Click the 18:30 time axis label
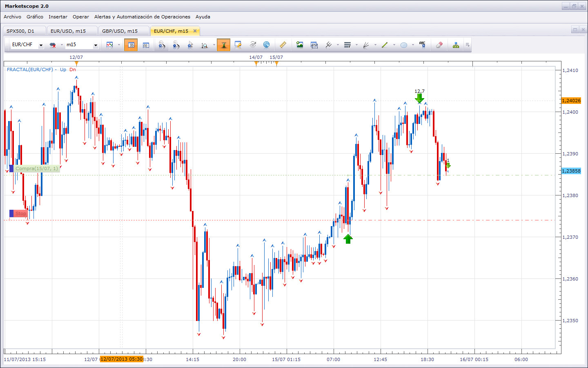The width and height of the screenshot is (588, 368). pyautogui.click(x=427, y=359)
